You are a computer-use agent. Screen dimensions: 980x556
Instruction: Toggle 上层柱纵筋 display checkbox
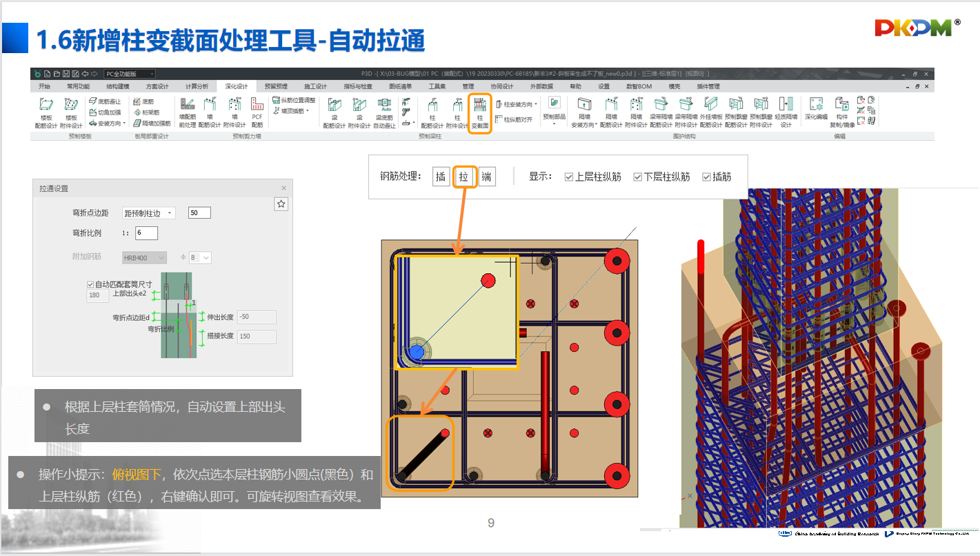pyautogui.click(x=569, y=177)
